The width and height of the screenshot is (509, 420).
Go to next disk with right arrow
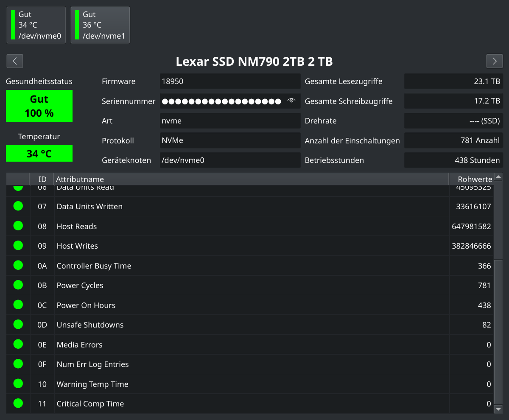click(494, 61)
